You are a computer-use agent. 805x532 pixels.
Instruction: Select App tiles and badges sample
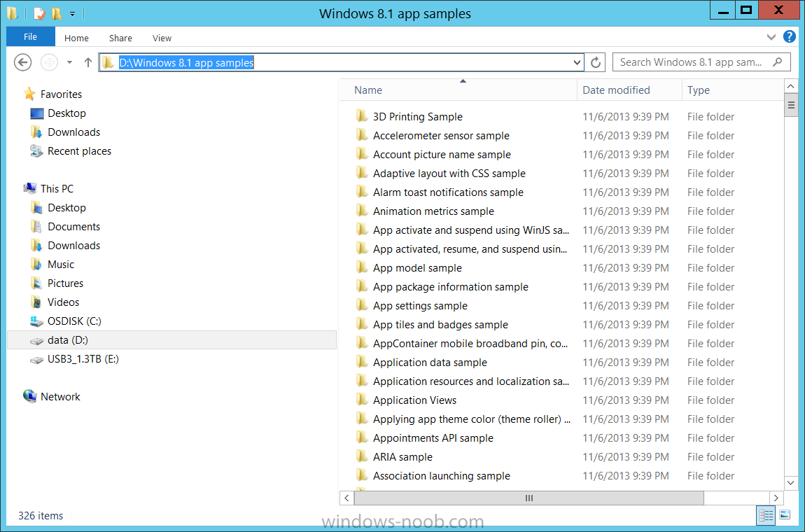[x=440, y=325]
